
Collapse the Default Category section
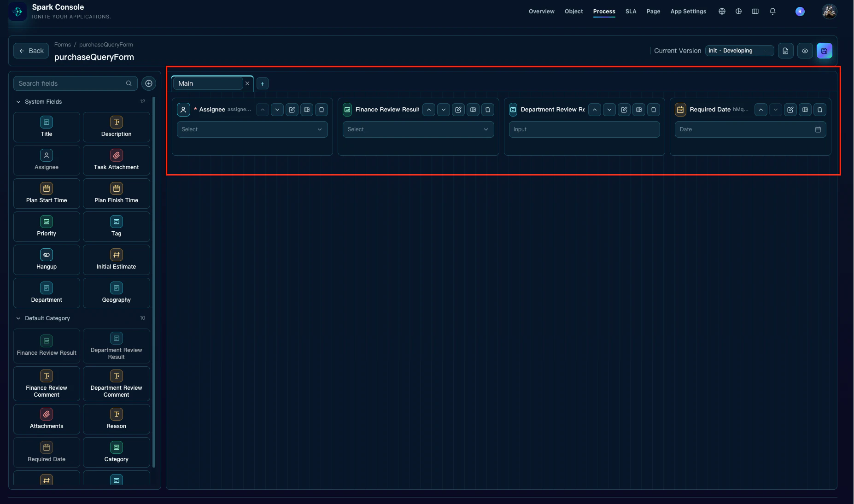click(18, 318)
